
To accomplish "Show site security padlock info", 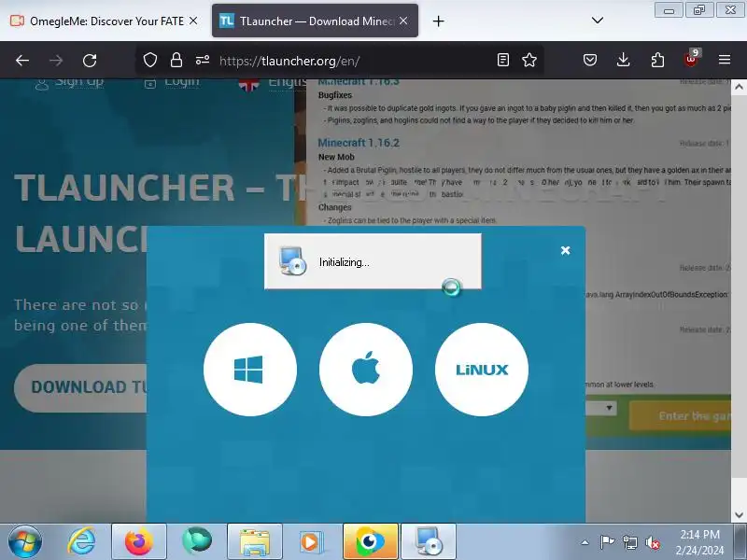I will click(176, 60).
